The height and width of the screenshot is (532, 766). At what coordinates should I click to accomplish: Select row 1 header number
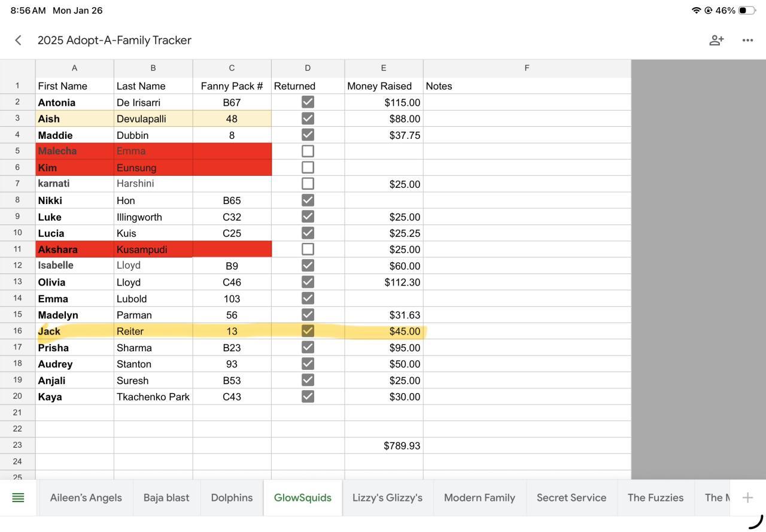(x=18, y=86)
